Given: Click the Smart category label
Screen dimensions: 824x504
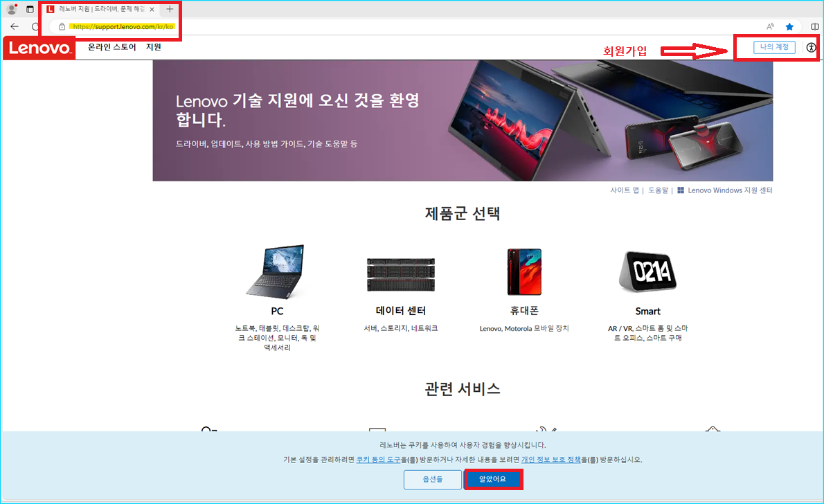Looking at the screenshot, I should 647,311.
